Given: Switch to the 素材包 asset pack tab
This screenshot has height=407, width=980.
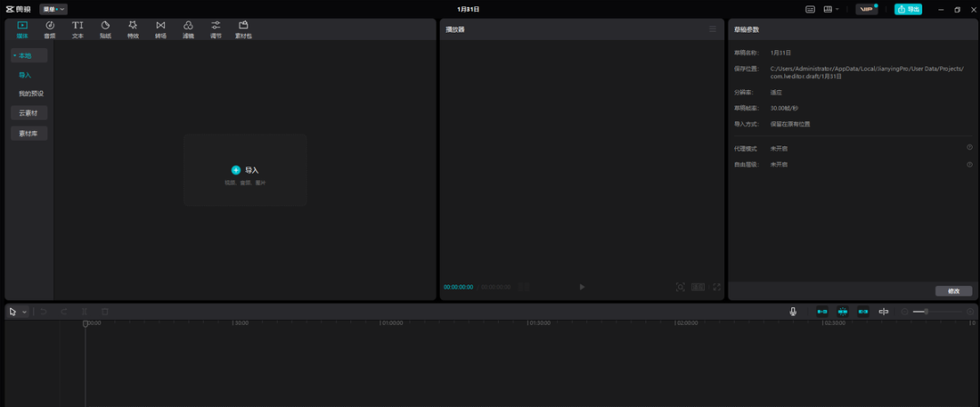Looking at the screenshot, I should tap(243, 29).
